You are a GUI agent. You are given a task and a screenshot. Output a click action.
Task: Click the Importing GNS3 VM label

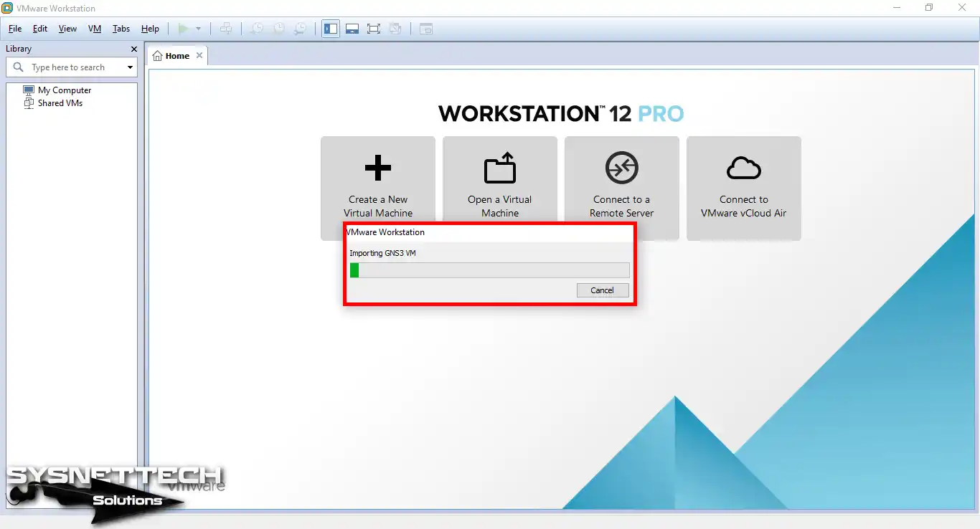[x=382, y=253]
